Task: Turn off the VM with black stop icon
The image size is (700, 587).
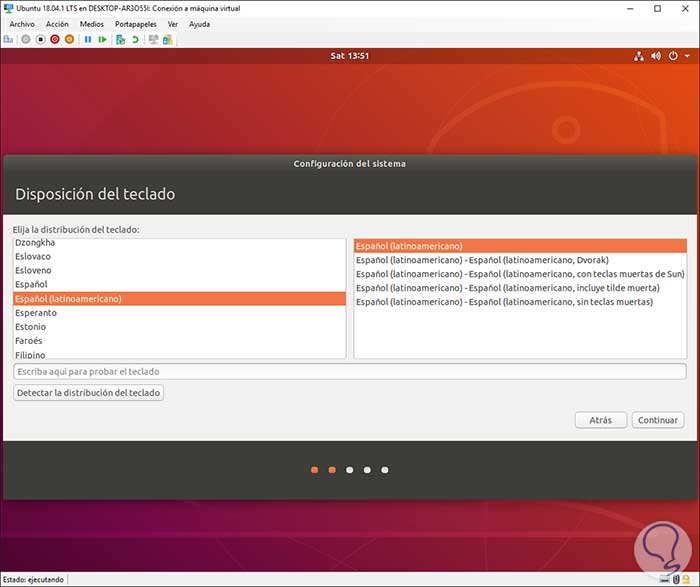Action: tap(40, 40)
